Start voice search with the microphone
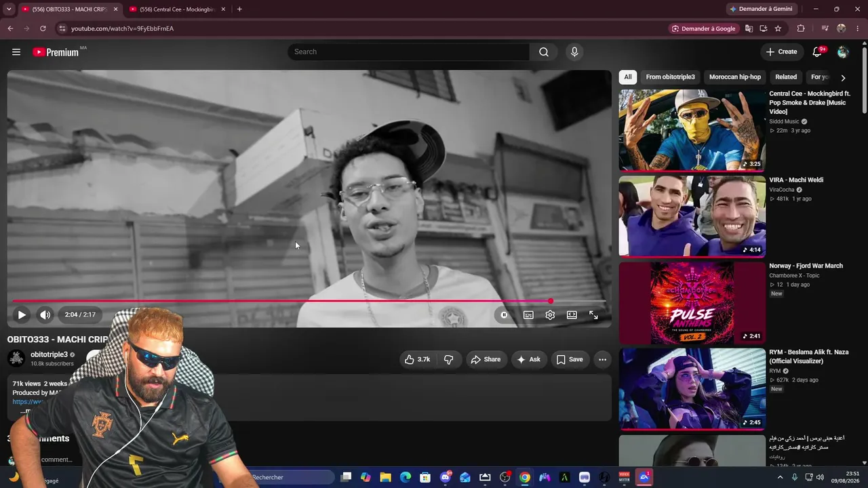The height and width of the screenshot is (488, 868). (x=574, y=52)
